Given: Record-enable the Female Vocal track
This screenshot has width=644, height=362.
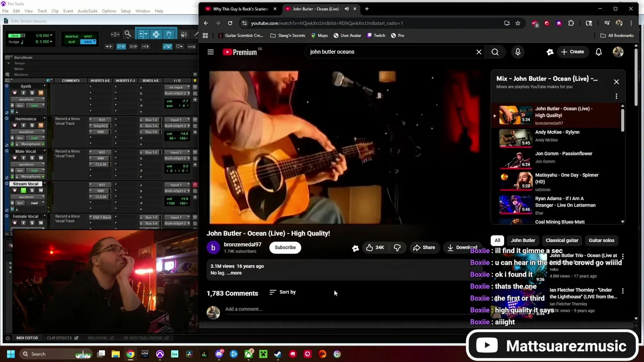Looking at the screenshot, I should [15, 223].
